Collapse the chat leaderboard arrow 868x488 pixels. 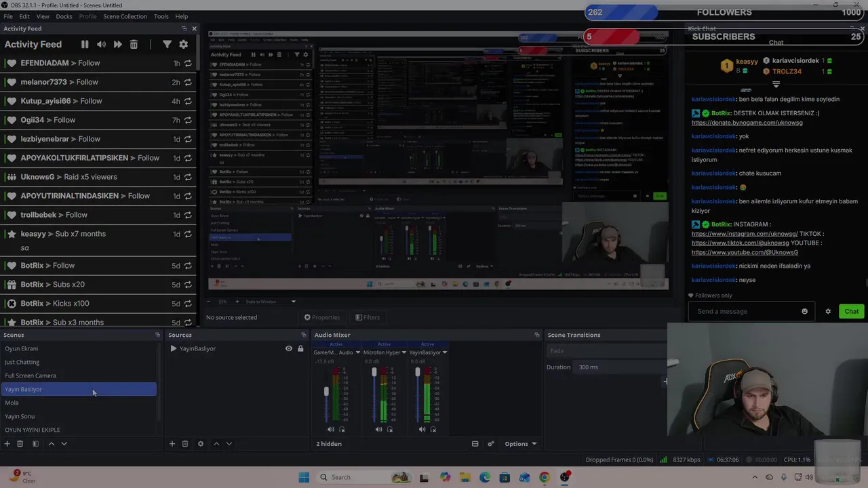(776, 85)
